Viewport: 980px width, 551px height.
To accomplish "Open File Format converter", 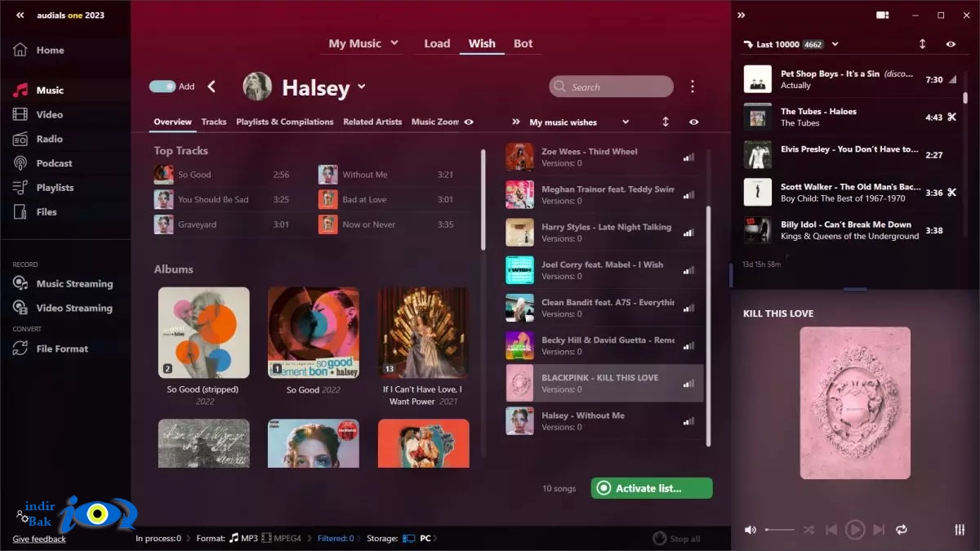I will coord(51,349).
